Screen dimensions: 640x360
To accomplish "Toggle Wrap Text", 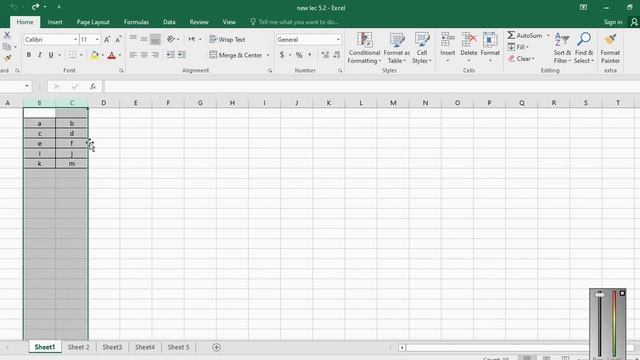I will [x=227, y=40].
